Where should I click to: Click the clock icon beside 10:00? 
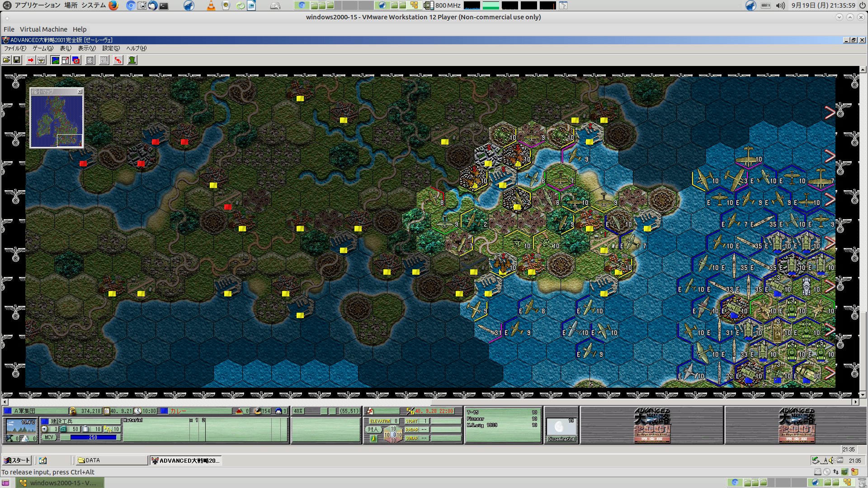tap(138, 411)
